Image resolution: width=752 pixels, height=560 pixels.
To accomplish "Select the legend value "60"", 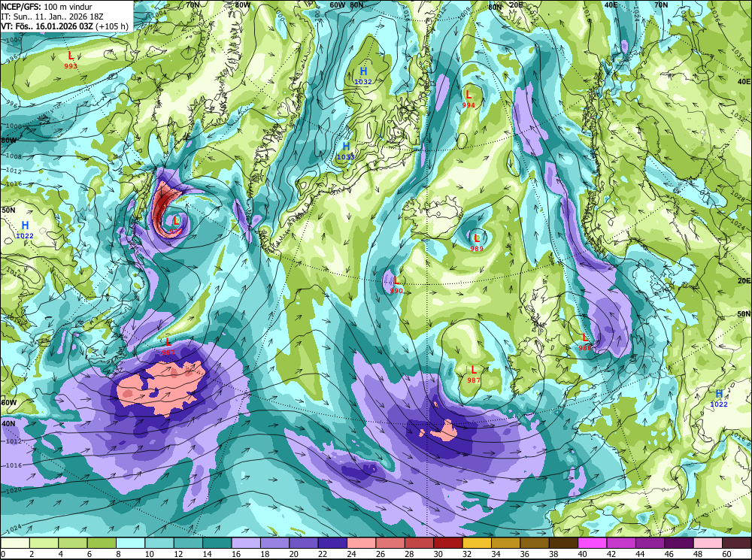I will coord(726,554).
